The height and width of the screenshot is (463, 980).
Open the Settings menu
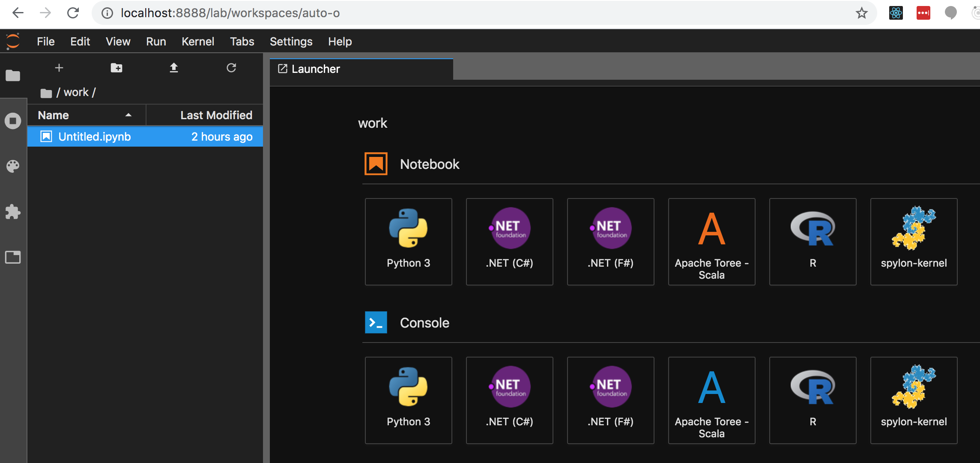(291, 42)
